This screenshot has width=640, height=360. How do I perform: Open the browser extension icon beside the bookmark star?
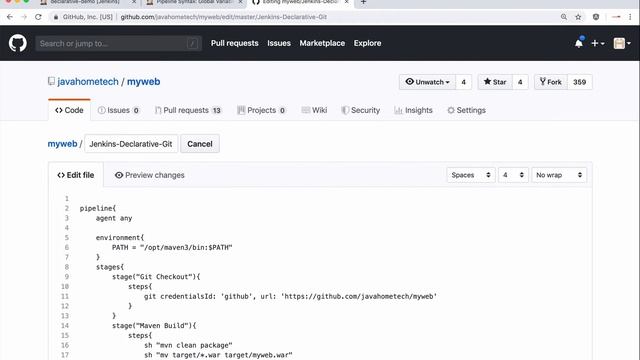coord(596,17)
